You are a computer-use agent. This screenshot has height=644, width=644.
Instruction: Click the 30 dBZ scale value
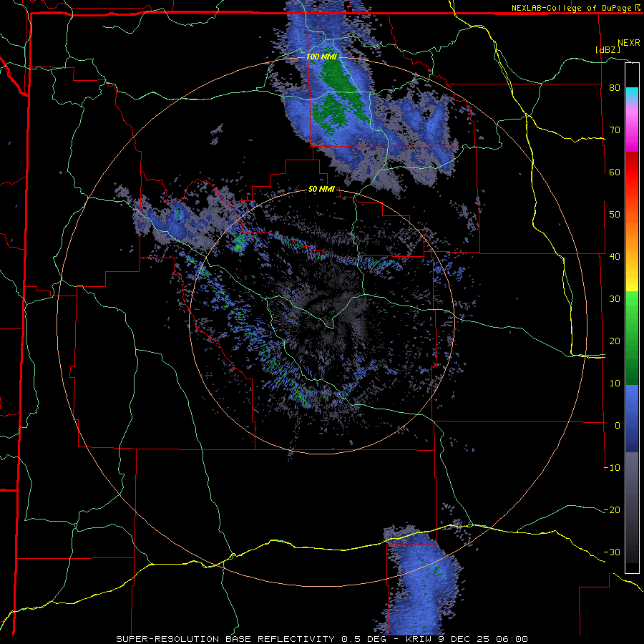click(615, 298)
